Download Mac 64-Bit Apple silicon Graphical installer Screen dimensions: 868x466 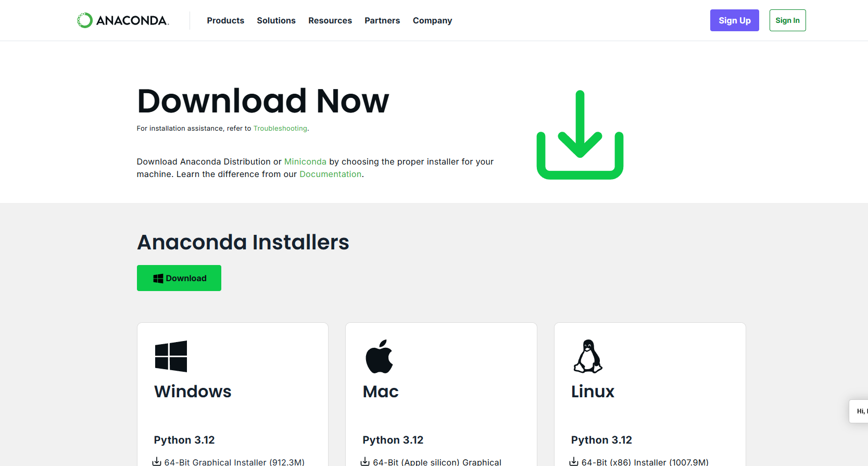[x=437, y=462]
